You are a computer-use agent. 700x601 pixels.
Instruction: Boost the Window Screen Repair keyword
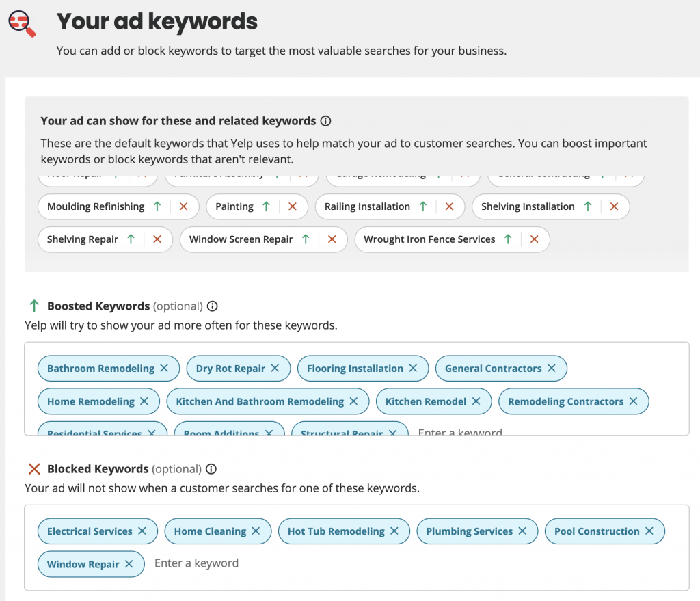[306, 239]
